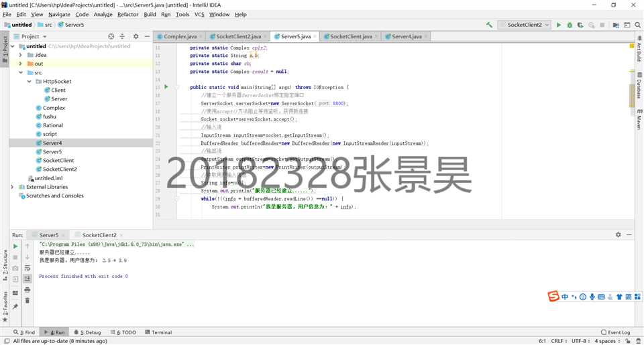Open the Maven side tool window

tap(639, 119)
